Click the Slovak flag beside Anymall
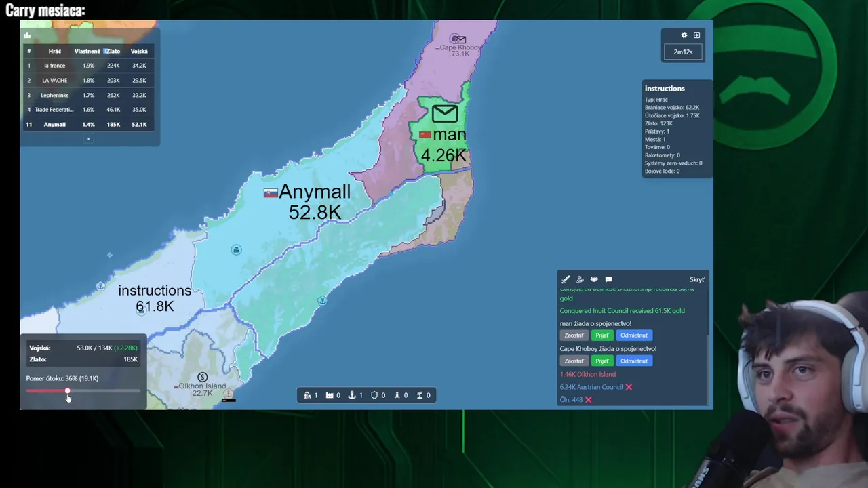This screenshot has width=868, height=488. tap(271, 192)
